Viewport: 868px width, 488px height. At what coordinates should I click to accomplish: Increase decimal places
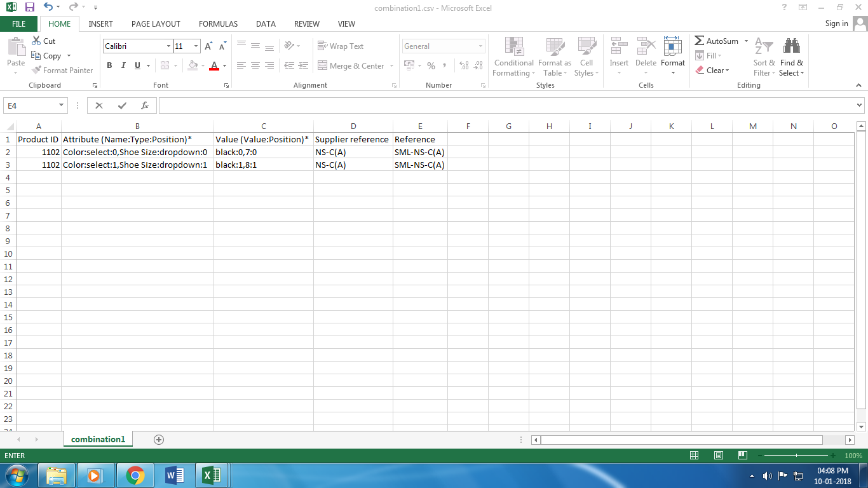click(464, 65)
